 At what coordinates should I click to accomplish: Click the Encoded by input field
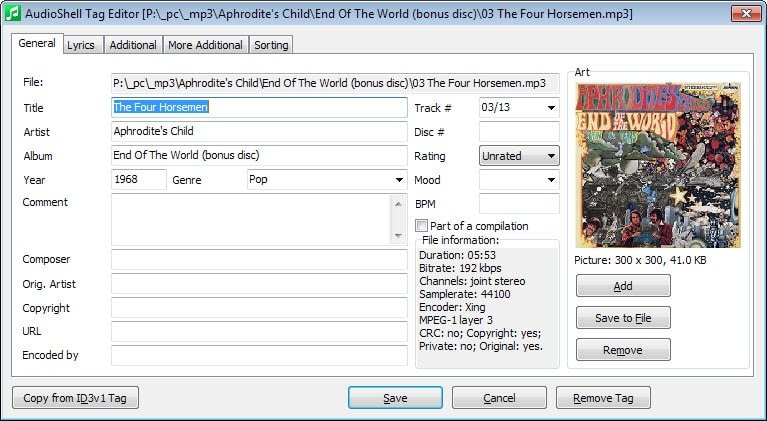[259, 355]
